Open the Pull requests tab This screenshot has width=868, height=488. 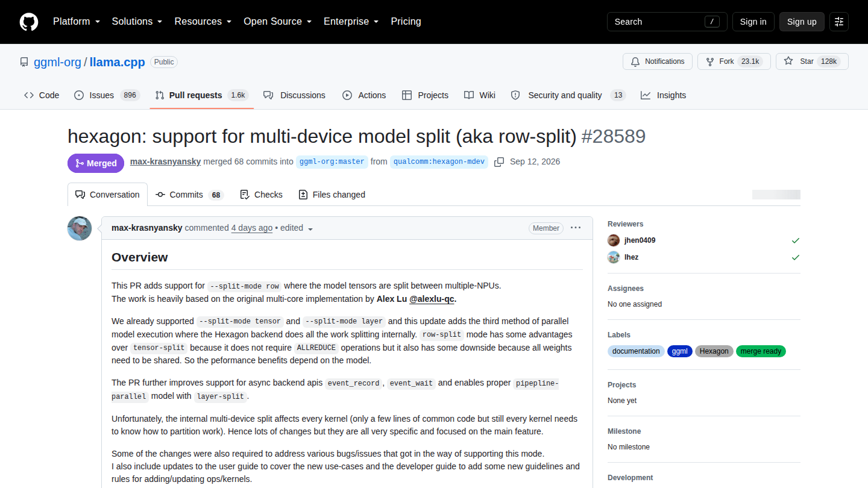(201, 95)
